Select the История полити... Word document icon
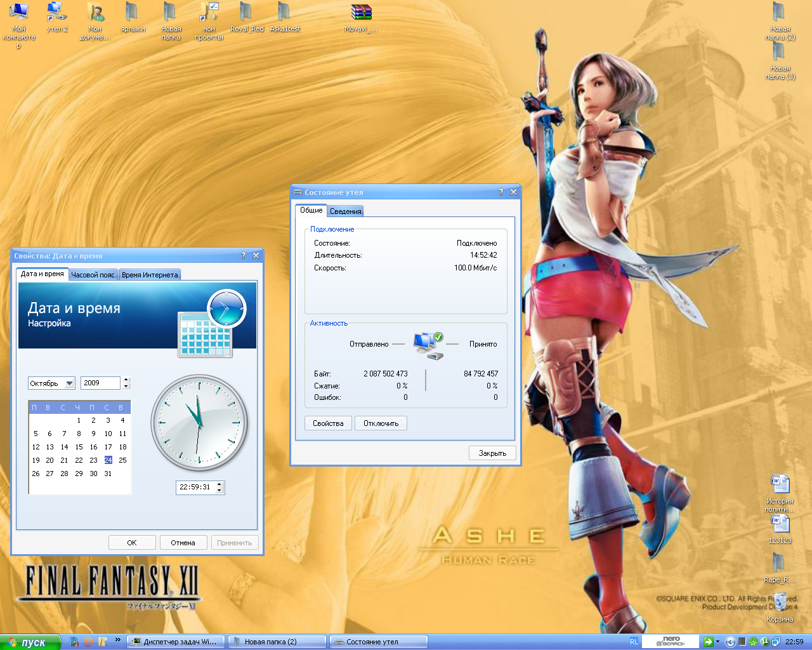Image resolution: width=812 pixels, height=650 pixels. 780,485
